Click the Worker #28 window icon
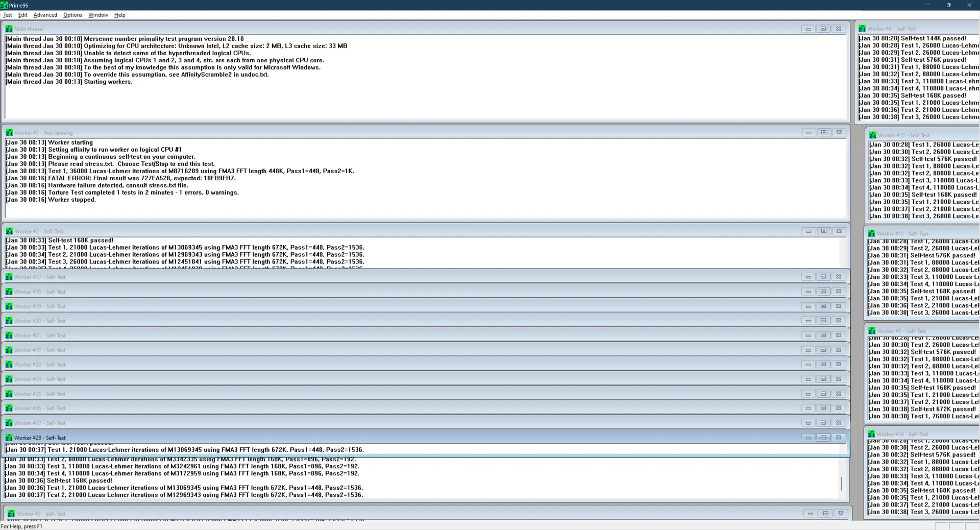This screenshot has height=530, width=980. (9, 438)
